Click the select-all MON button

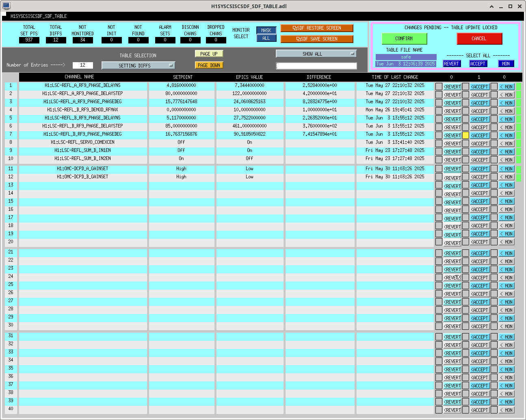[506, 64]
